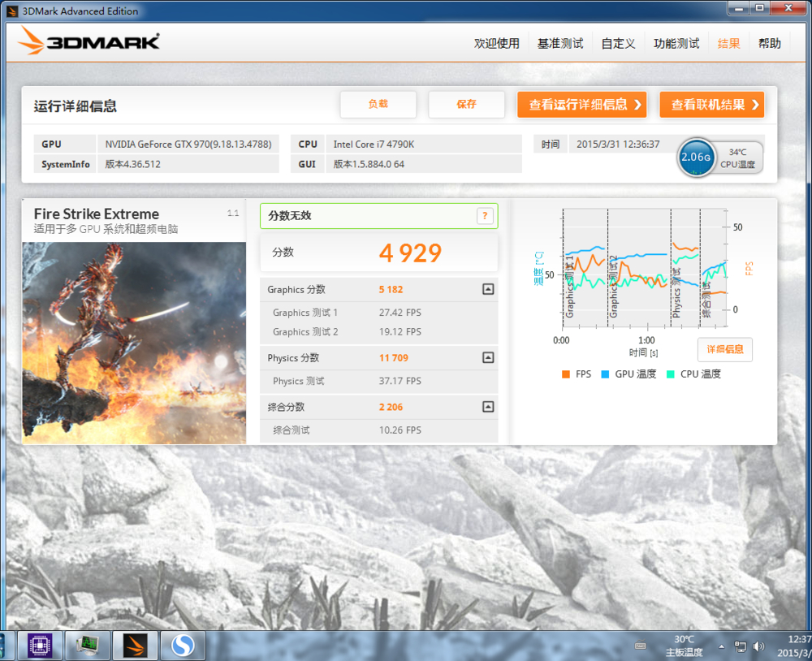Click Graphics 测试 2 value 19.12 FPS
This screenshot has width=812, height=661.
400,331
